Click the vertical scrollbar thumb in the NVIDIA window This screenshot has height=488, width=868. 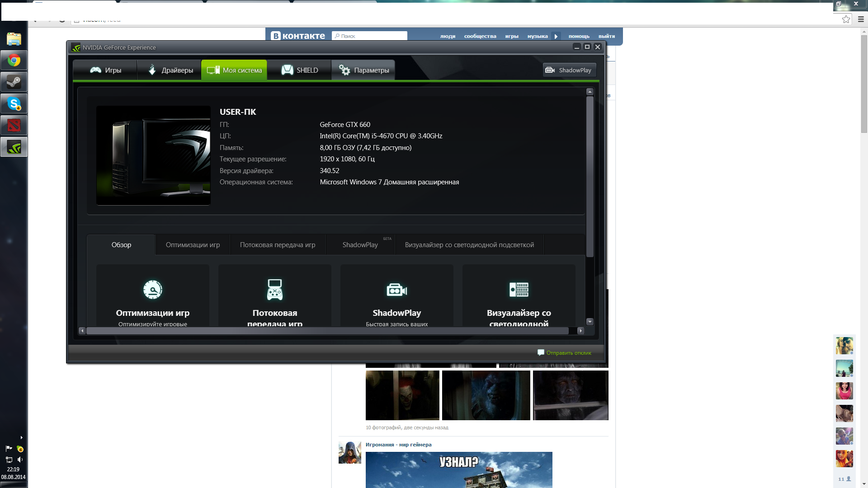tap(590, 176)
